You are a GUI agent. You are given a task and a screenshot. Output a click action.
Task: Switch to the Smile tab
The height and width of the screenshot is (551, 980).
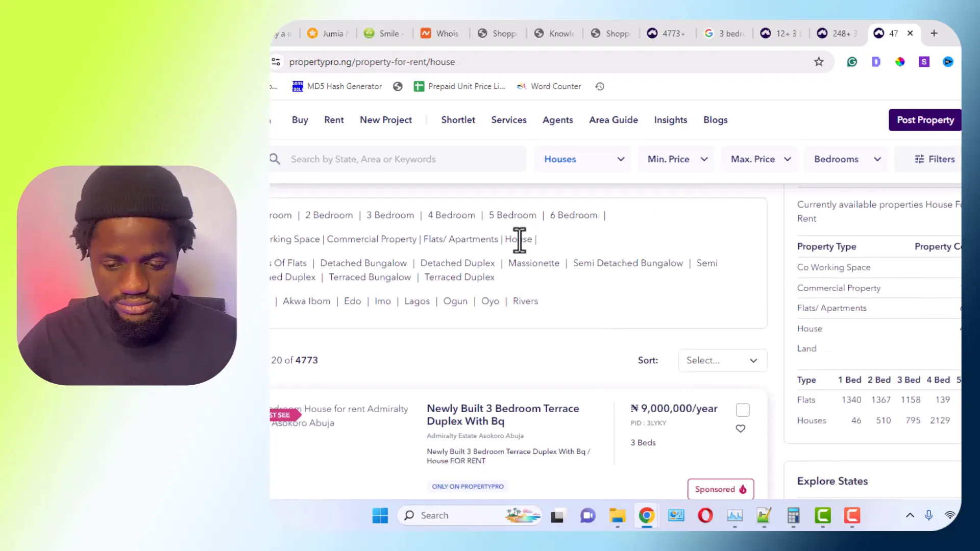tap(384, 33)
